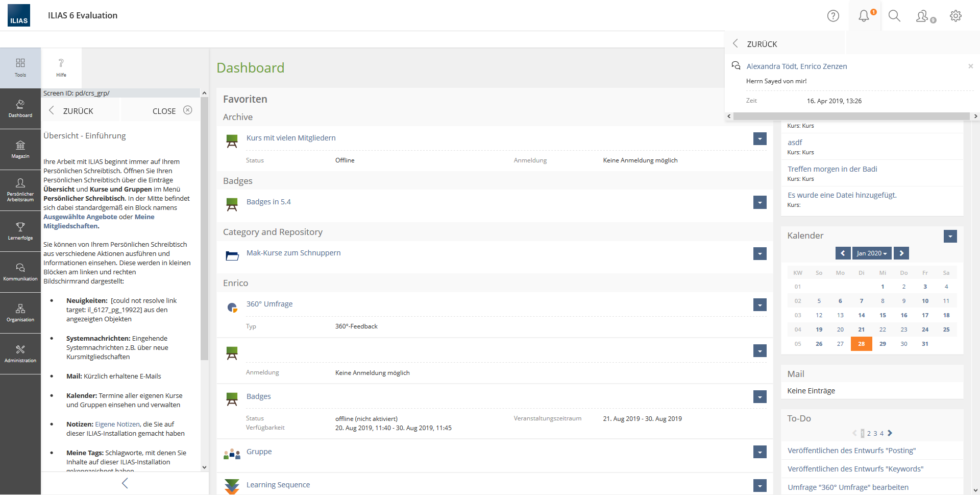
Task: Close the help panel with CLOSE
Action: pos(172,111)
